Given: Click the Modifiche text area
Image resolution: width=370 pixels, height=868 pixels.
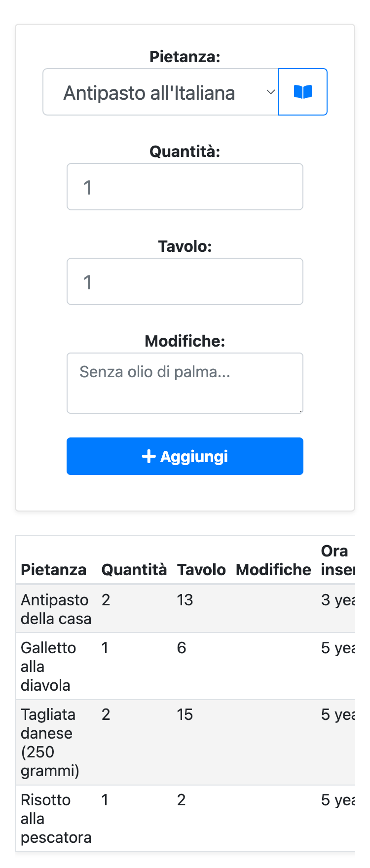Looking at the screenshot, I should pyautogui.click(x=185, y=383).
